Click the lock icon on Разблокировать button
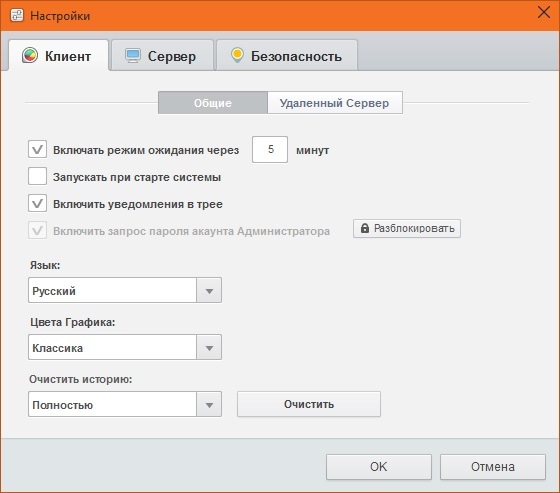The width and height of the screenshot is (560, 493). click(x=365, y=228)
